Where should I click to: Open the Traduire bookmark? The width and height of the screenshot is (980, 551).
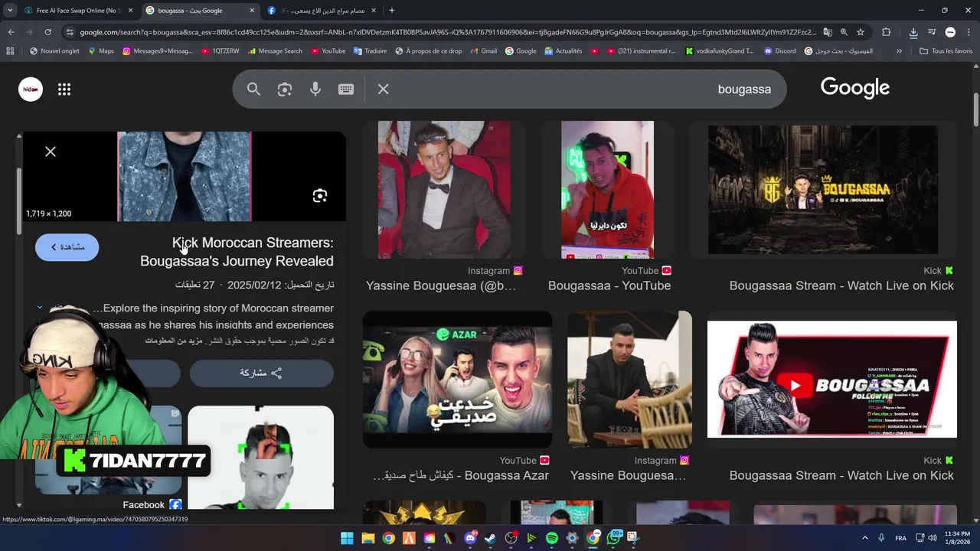point(371,51)
